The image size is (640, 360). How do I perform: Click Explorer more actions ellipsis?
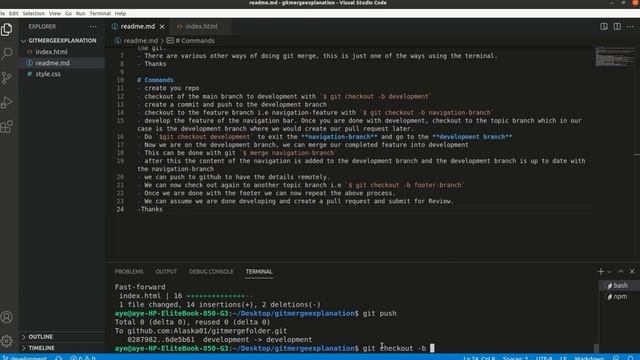tap(93, 27)
